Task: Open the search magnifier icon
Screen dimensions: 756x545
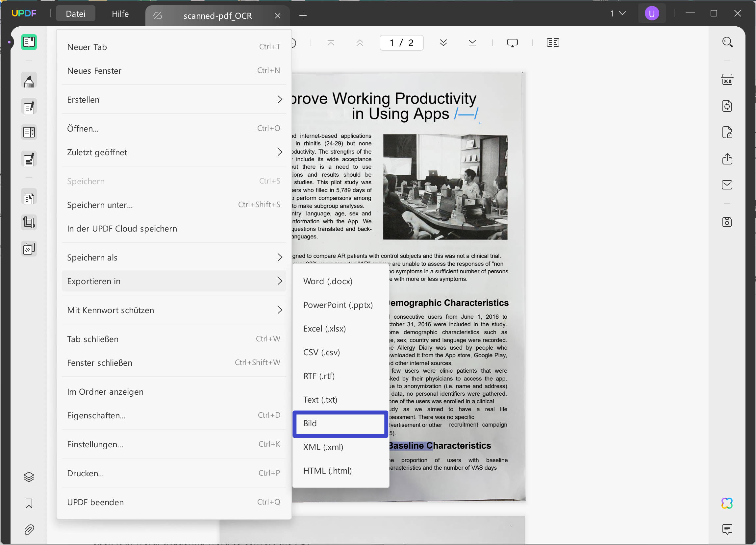Action: (727, 42)
